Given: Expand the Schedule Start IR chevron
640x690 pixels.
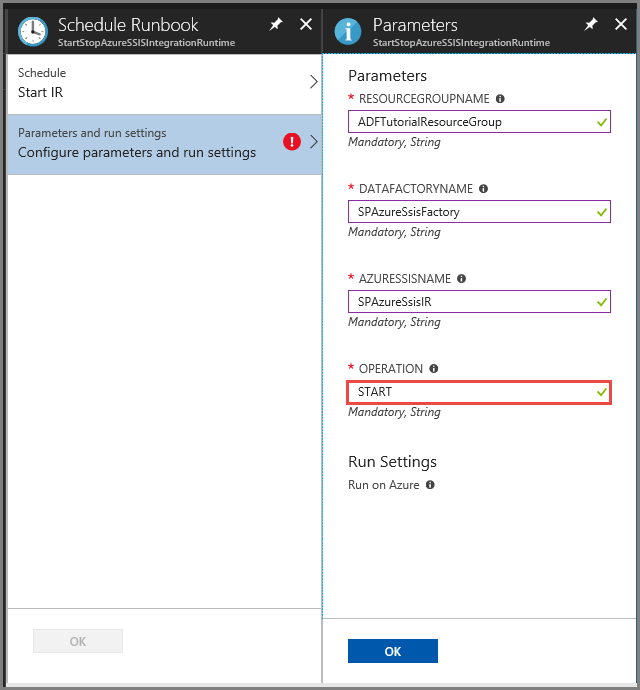Looking at the screenshot, I should (x=313, y=82).
